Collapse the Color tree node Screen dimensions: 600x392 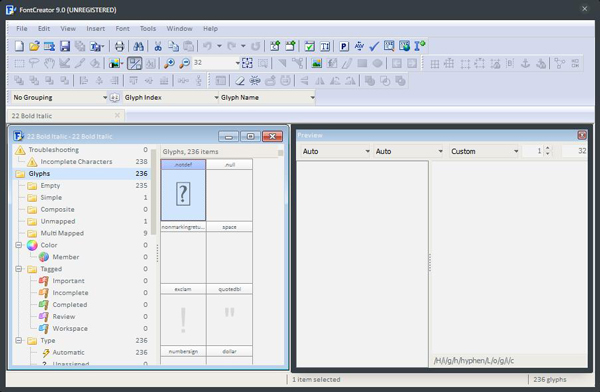pos(18,245)
